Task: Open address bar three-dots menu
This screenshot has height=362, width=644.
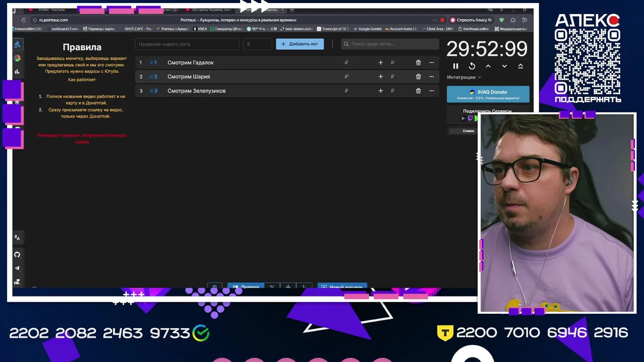Action: click(x=435, y=20)
